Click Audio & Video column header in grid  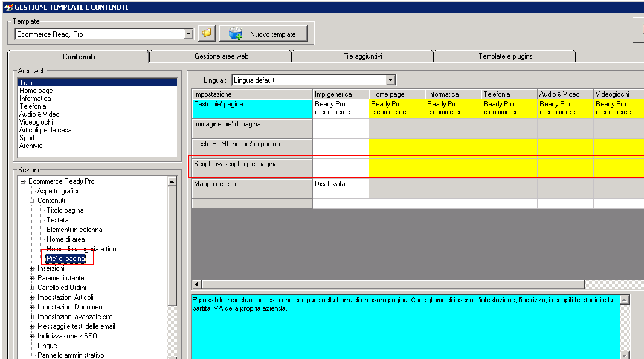(565, 94)
